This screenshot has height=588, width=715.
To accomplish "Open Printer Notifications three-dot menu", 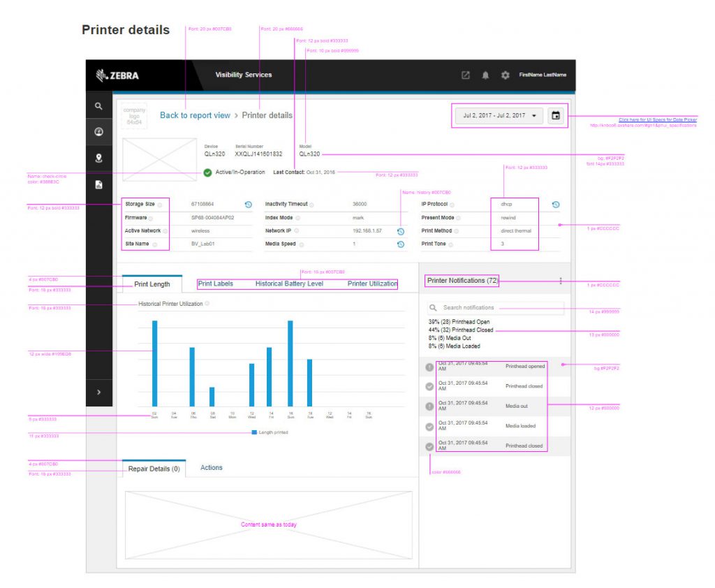I will point(560,281).
